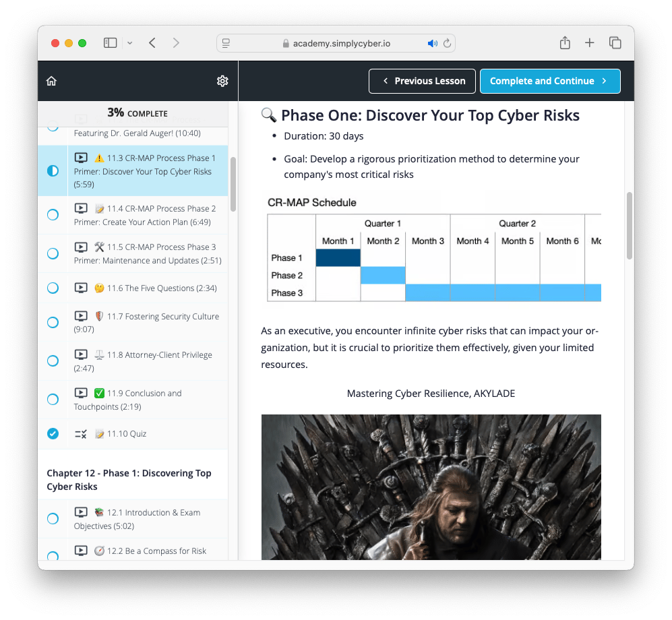Click video icon of lesson 12.2
The height and width of the screenshot is (620, 672).
pos(81,551)
